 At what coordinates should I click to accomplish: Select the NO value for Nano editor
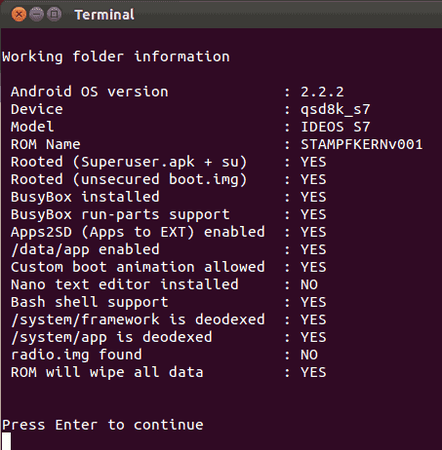[x=309, y=285]
